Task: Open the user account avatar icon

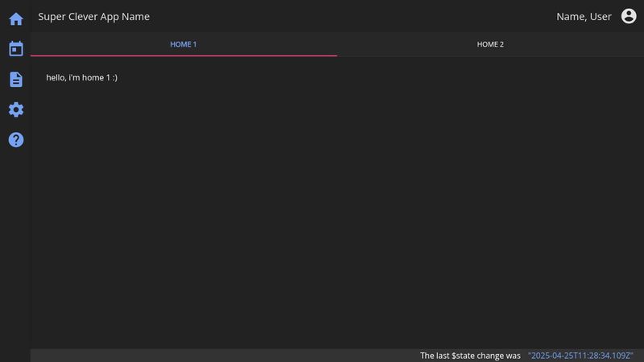Action: pos(629,16)
